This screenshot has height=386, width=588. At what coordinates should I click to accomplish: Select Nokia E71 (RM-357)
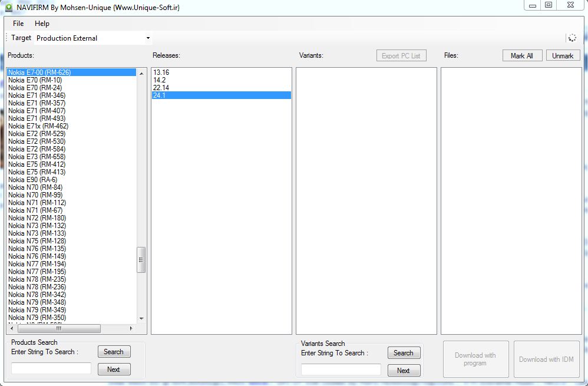click(x=72, y=103)
